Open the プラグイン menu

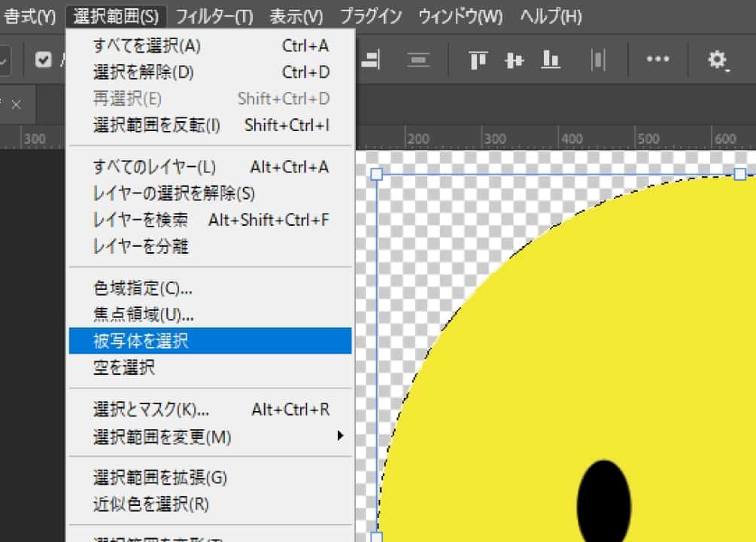[371, 17]
